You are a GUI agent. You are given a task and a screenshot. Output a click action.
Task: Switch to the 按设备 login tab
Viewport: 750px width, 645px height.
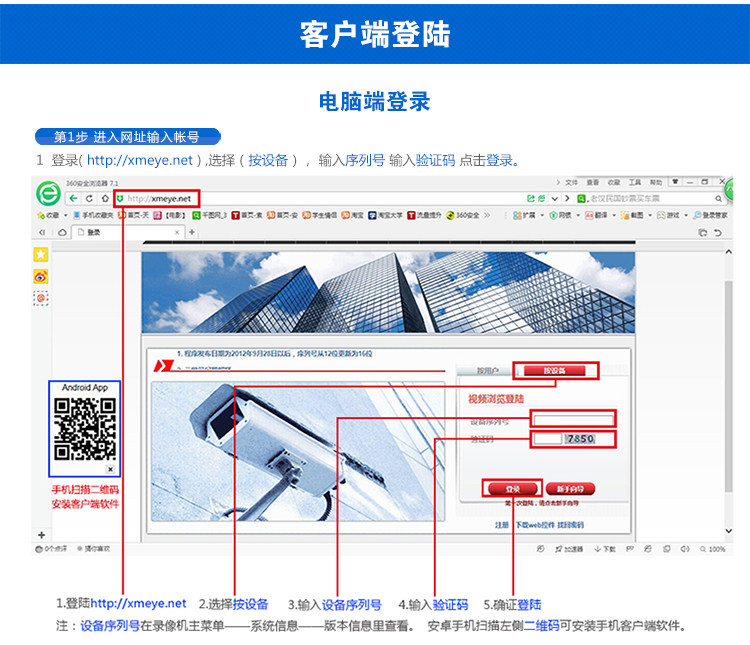[x=555, y=370]
